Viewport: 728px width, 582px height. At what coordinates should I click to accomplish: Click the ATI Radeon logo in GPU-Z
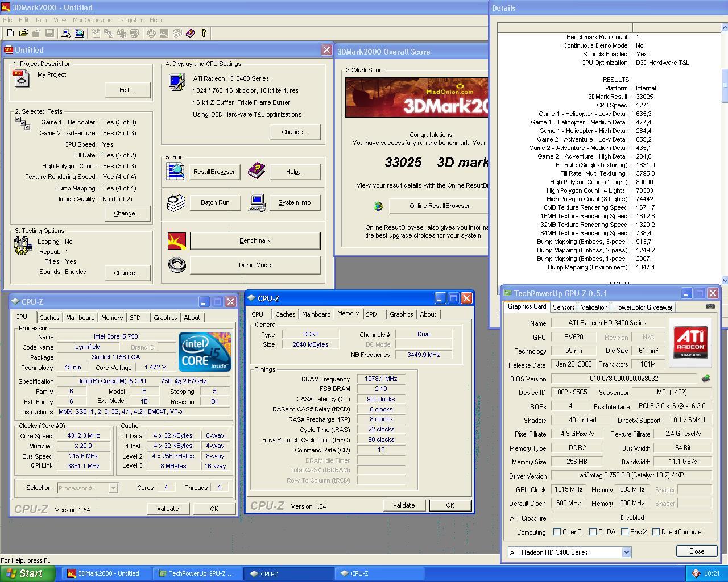(691, 342)
